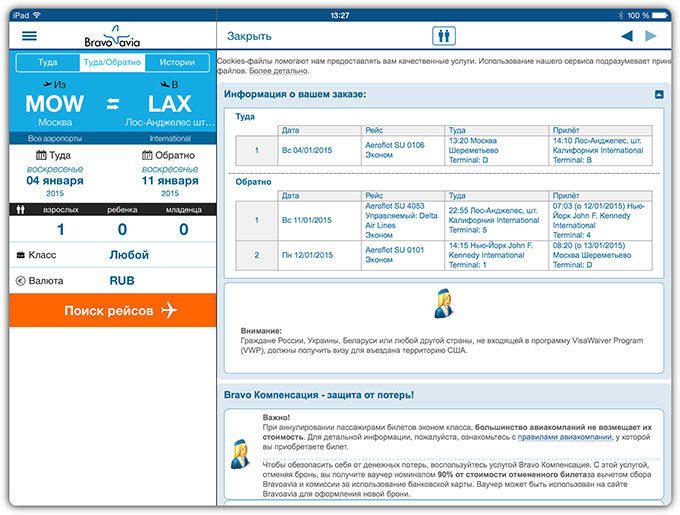Image resolution: width=680 pixels, height=515 pixels.
Task: Select the Вс 04/01/2015 date cell
Action: coord(320,150)
